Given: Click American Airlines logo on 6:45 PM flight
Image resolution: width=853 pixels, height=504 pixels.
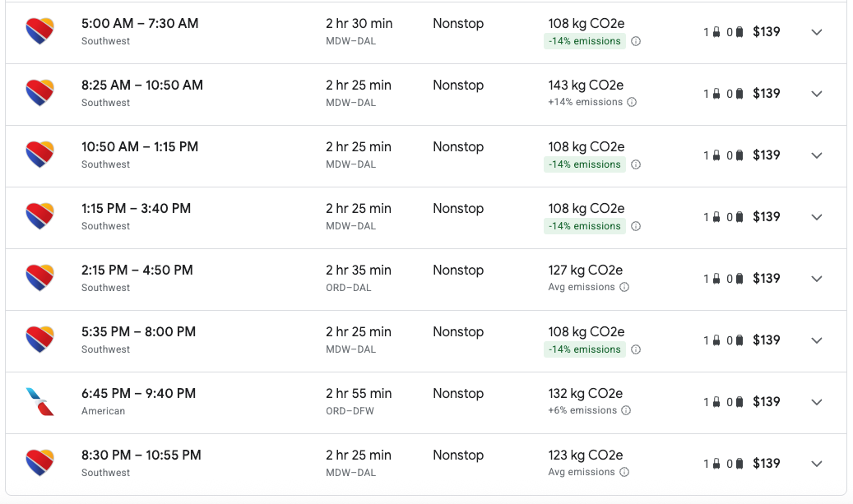Looking at the screenshot, I should pos(39,402).
